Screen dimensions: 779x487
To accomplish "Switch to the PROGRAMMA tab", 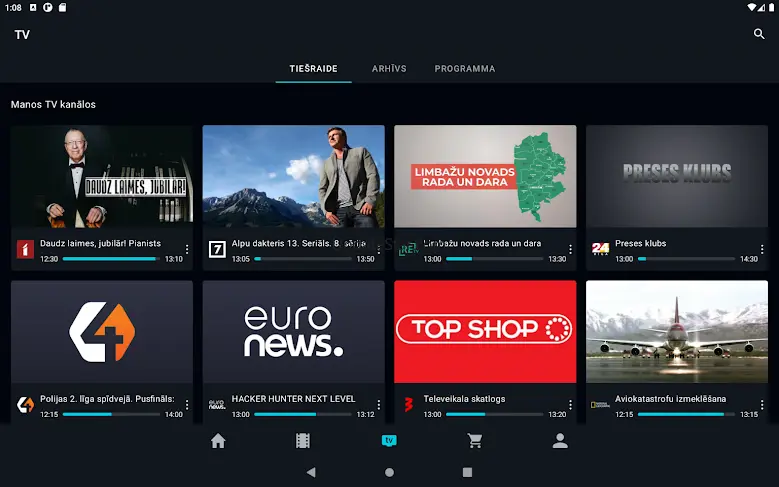I will coord(465,69).
